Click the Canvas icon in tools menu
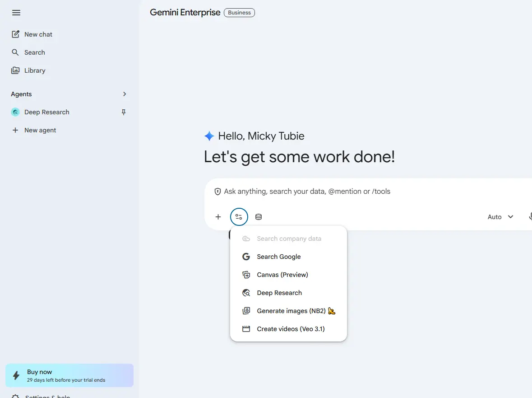 click(246, 275)
